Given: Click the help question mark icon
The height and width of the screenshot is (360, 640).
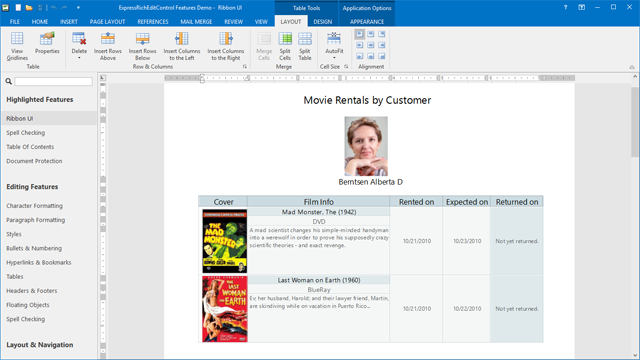Looking at the screenshot, I should pos(565,7).
